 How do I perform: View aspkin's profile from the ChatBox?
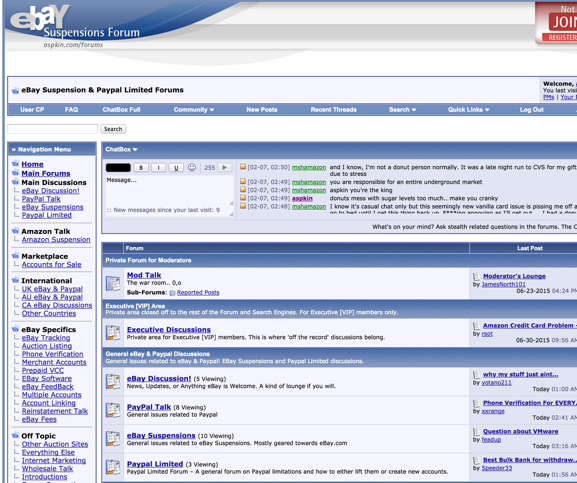[x=302, y=198]
